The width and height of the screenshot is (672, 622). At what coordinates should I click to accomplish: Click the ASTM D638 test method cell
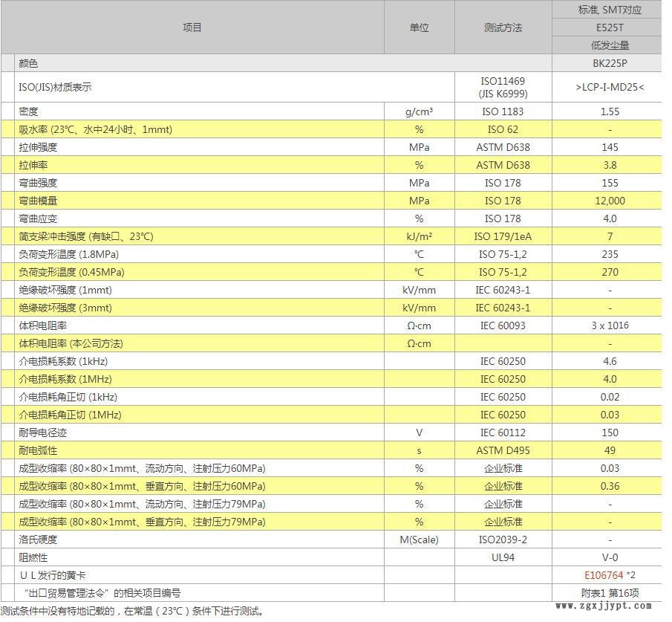click(x=499, y=147)
